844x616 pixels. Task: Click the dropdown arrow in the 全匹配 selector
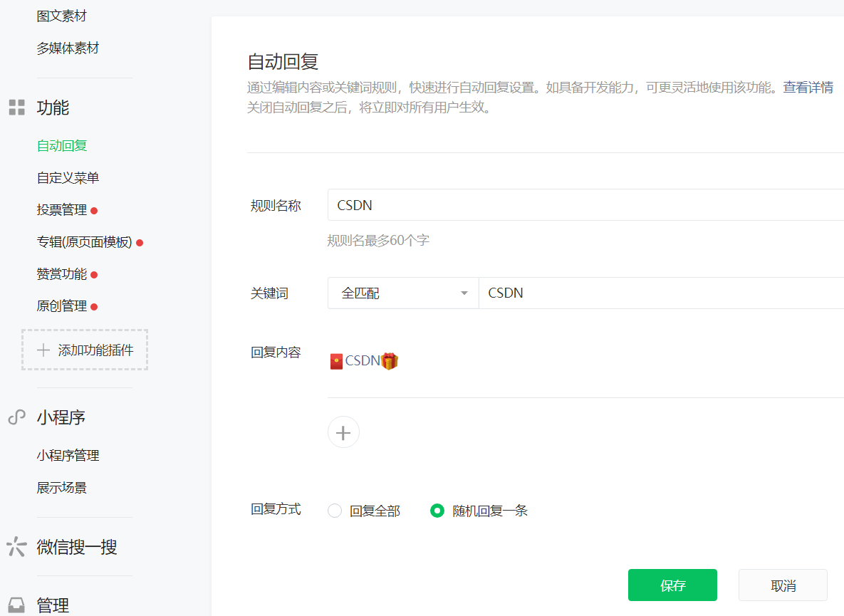(464, 293)
